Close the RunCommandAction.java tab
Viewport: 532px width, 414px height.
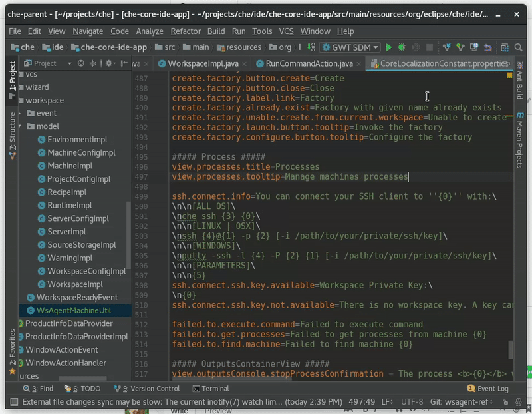[358, 64]
